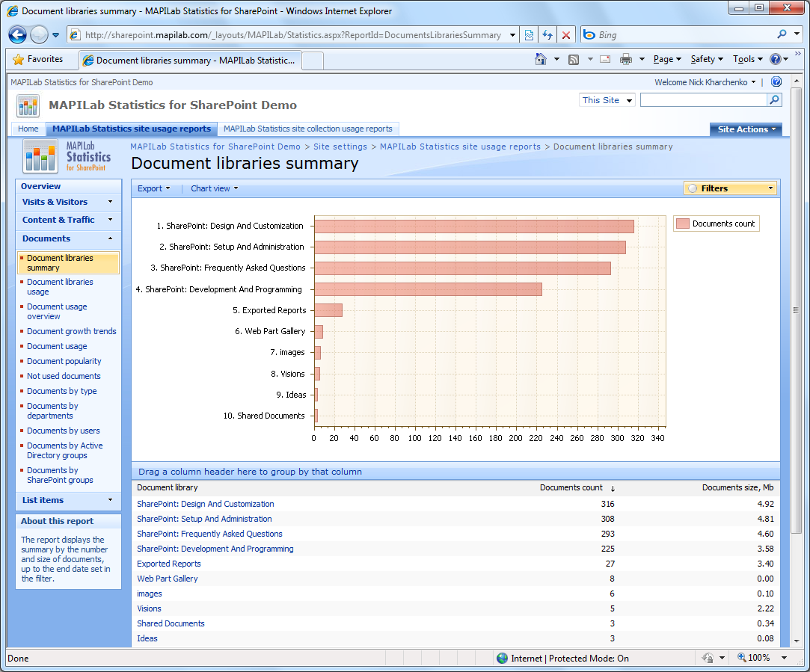Expand the List items section
Image resolution: width=810 pixels, height=672 pixels.
67,500
